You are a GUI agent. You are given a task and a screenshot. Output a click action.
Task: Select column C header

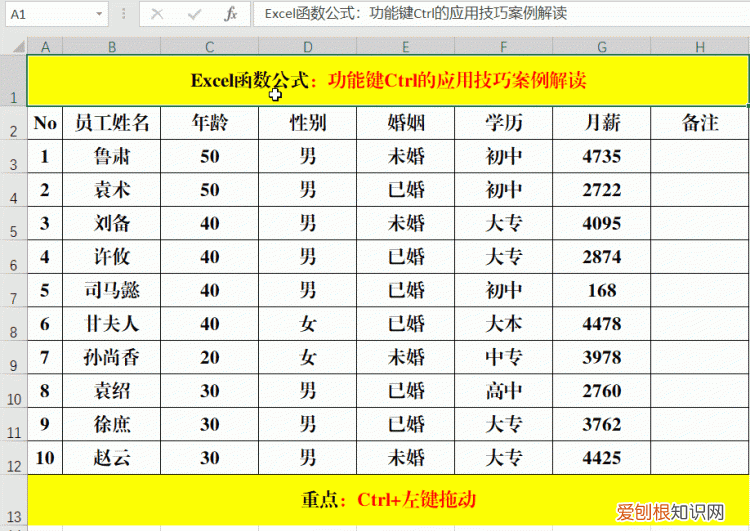pos(210,47)
